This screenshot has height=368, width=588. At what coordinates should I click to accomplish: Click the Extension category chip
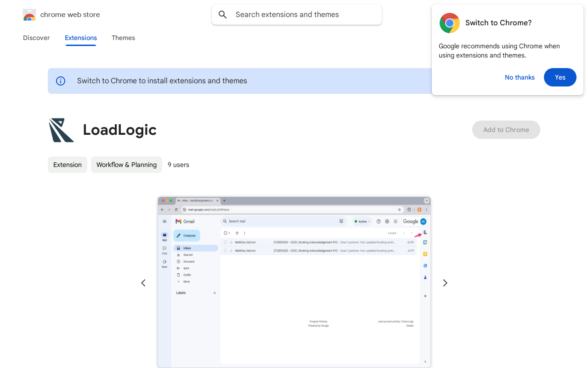point(68,165)
